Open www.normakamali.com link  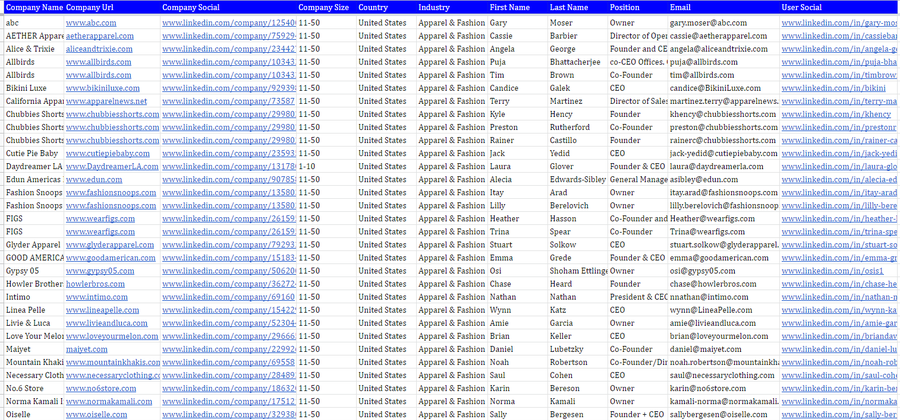pyautogui.click(x=108, y=402)
